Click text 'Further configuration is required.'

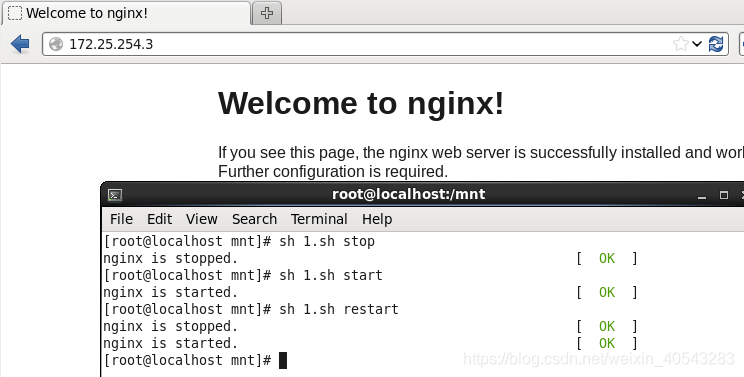click(333, 172)
